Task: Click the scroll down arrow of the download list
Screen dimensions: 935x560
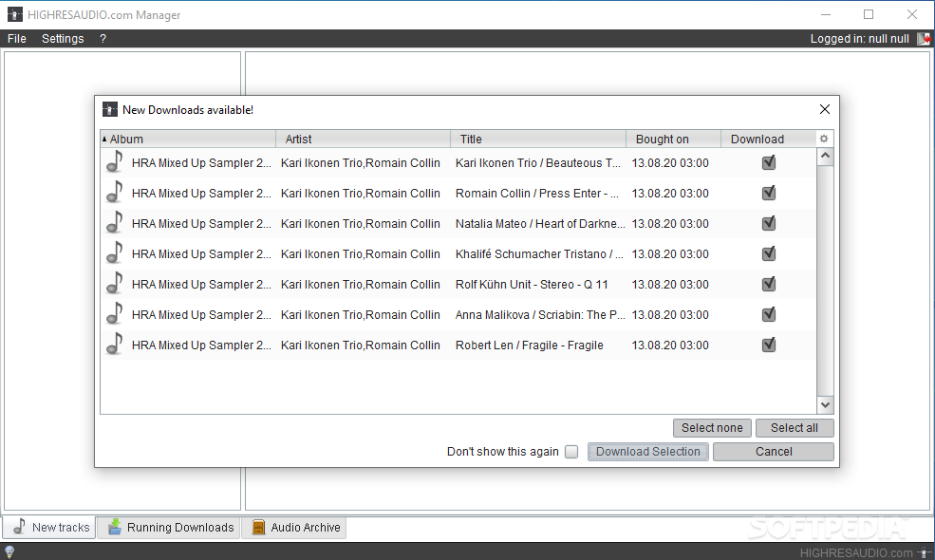Action: pos(825,405)
